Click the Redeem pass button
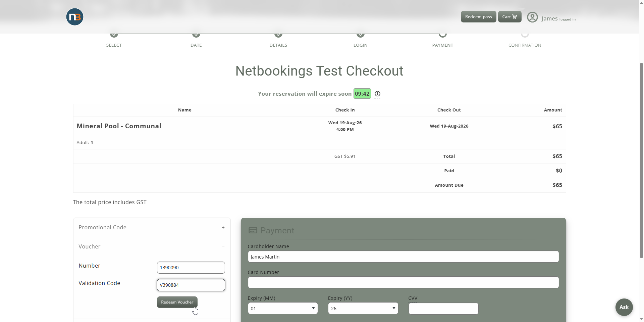Image resolution: width=644 pixels, height=322 pixels. [x=478, y=17]
